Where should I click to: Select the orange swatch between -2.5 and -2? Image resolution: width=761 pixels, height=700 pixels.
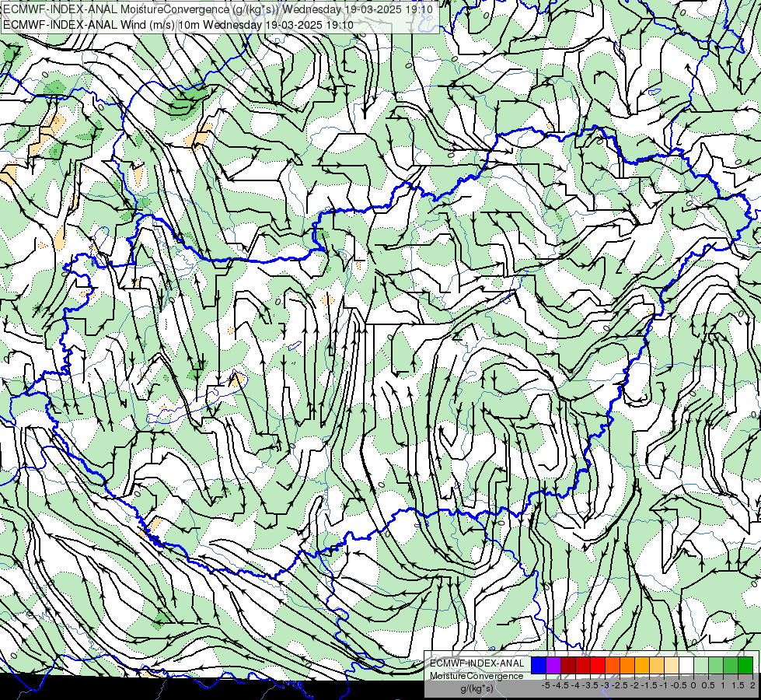pos(627,665)
